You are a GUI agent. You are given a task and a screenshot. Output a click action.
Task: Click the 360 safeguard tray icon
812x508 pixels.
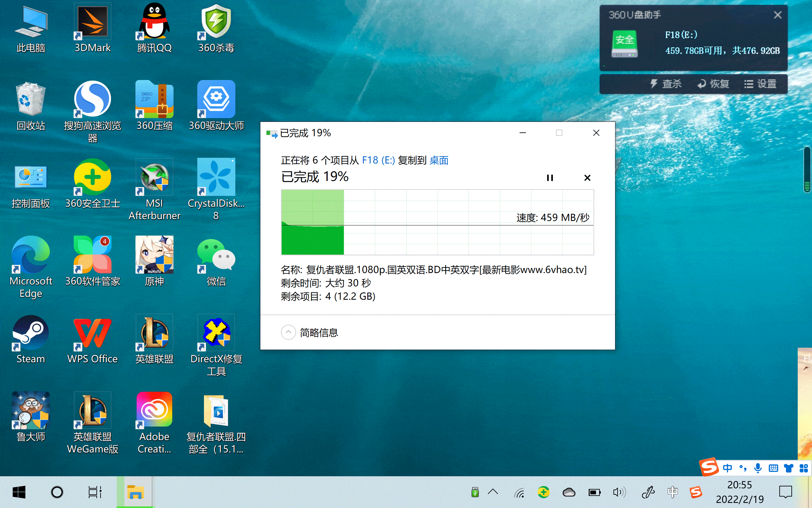click(x=544, y=492)
